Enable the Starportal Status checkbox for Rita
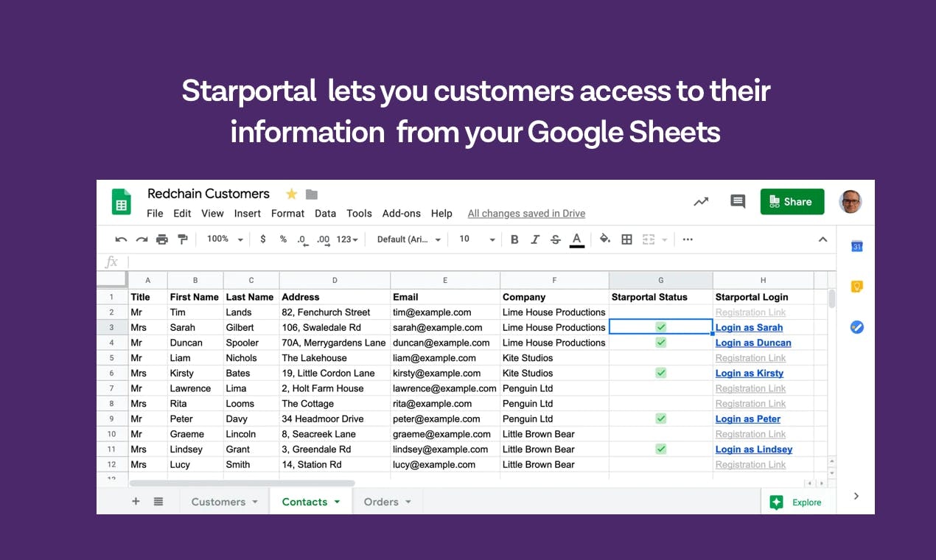 660,403
